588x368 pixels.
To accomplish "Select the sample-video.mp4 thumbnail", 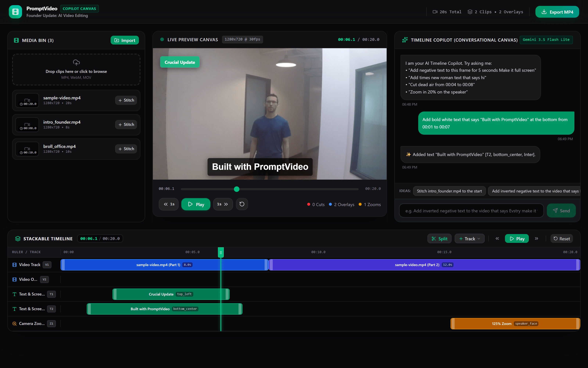I will pos(27,100).
